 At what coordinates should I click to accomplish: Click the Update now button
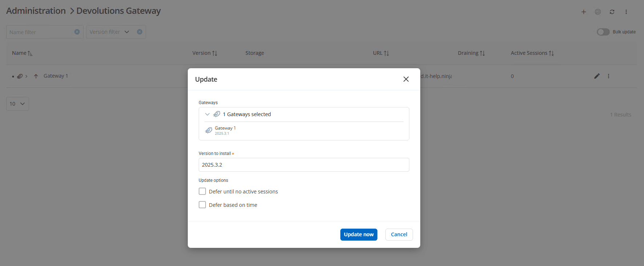pyautogui.click(x=359, y=234)
